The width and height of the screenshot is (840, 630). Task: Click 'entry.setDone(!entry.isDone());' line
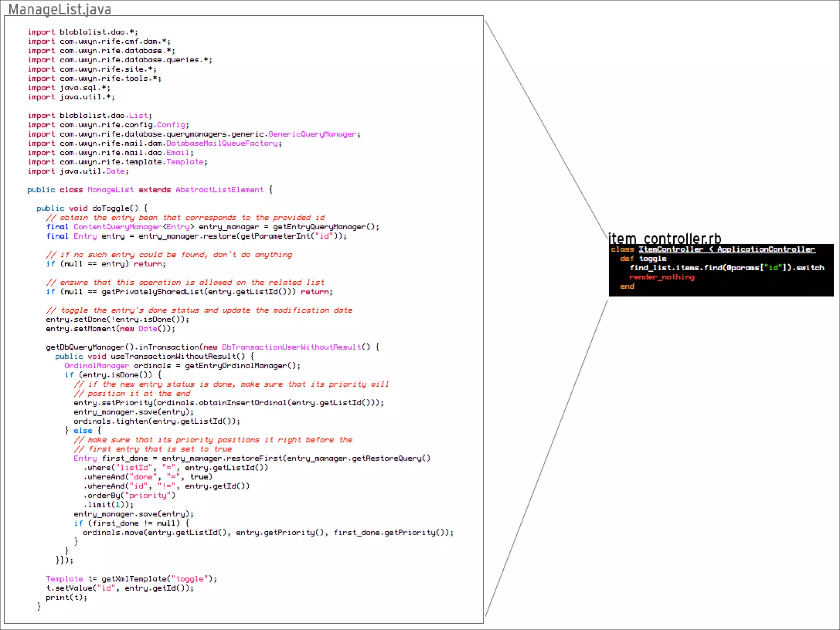118,320
